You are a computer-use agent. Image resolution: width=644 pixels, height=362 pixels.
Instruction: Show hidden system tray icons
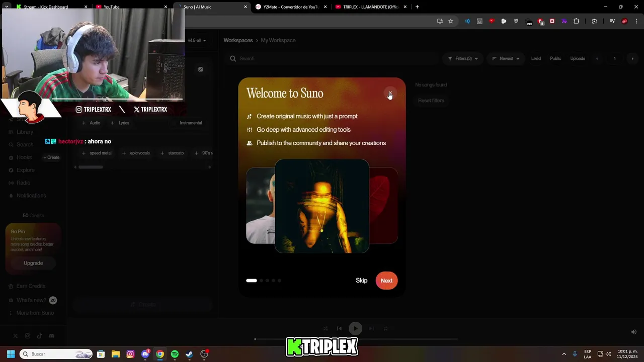pos(564,354)
